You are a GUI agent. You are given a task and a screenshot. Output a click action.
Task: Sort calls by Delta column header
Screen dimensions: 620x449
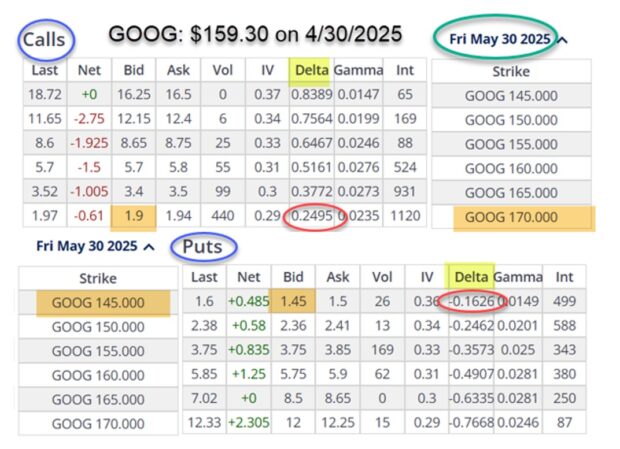(308, 70)
